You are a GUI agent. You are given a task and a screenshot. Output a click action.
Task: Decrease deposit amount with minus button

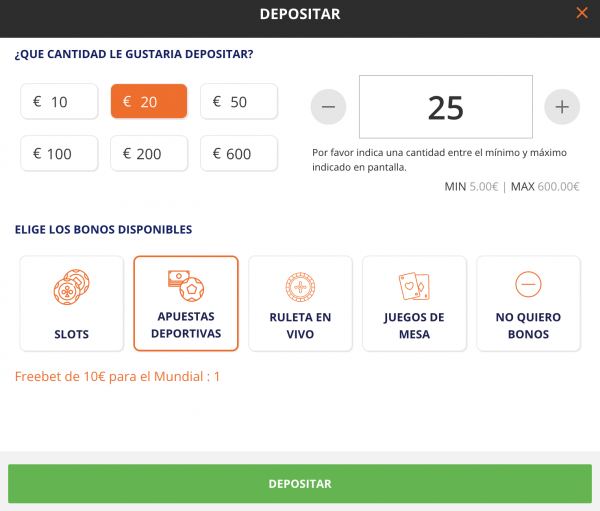click(328, 107)
